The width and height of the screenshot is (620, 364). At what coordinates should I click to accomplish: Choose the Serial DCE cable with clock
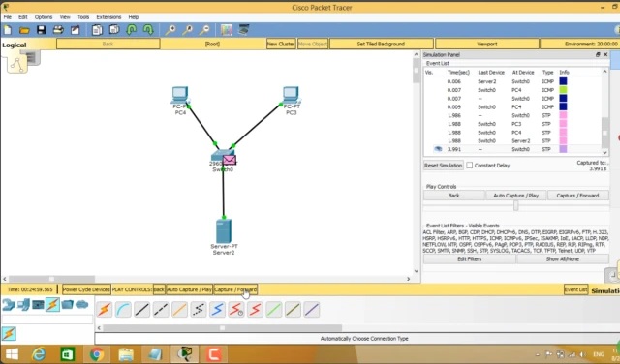236,310
